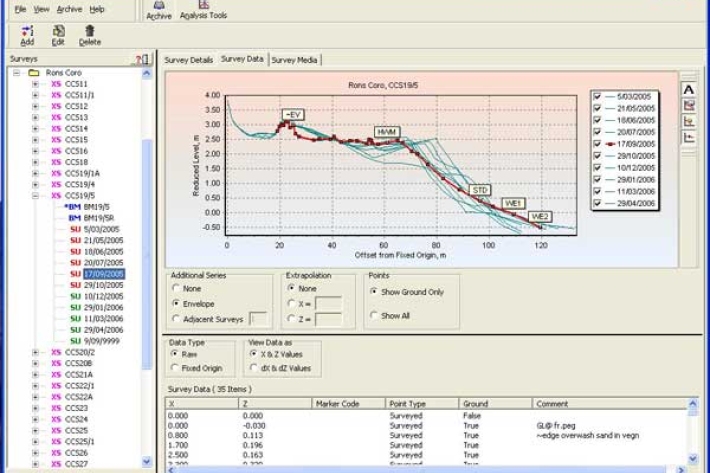Open the View menu

coord(41,8)
